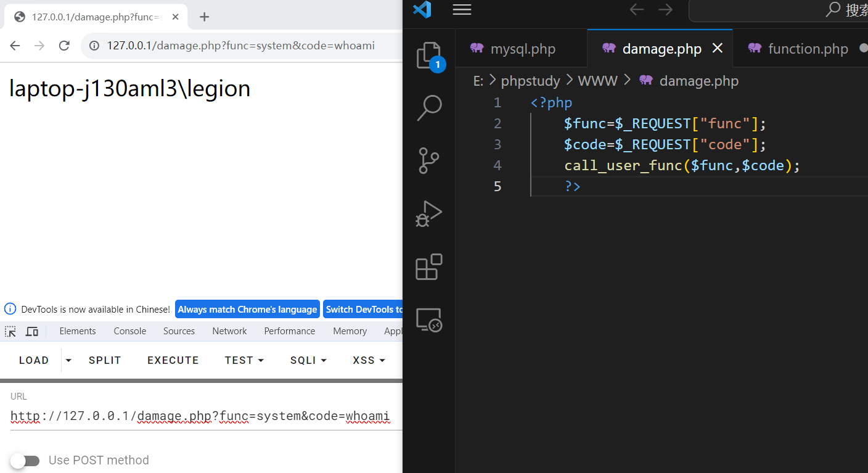Reload the page in Chrome
Screen dimensions: 868x473
click(63, 46)
